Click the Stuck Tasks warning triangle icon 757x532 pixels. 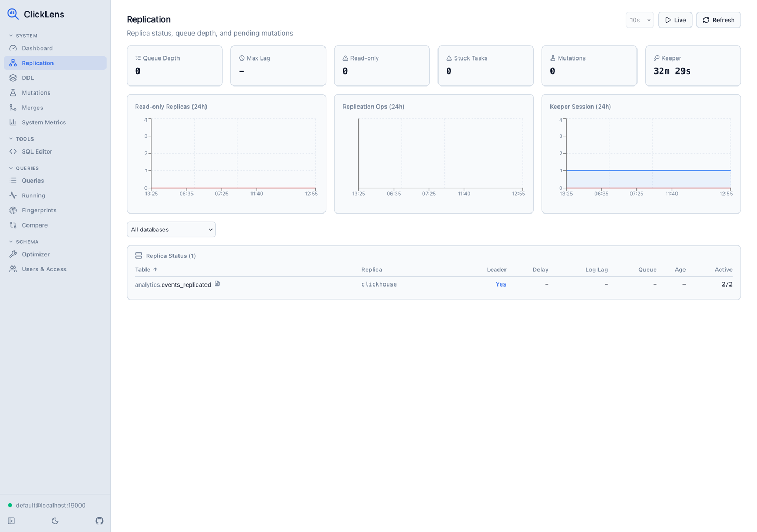click(449, 58)
